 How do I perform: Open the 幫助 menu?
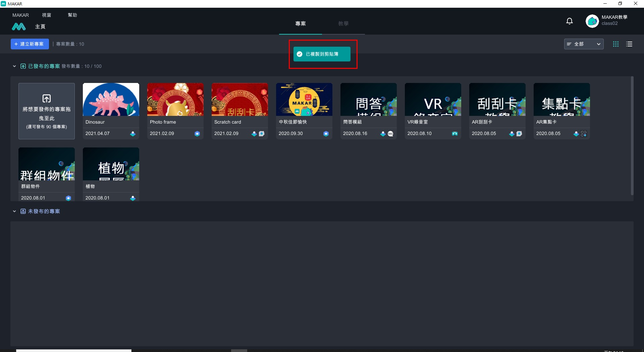click(72, 15)
